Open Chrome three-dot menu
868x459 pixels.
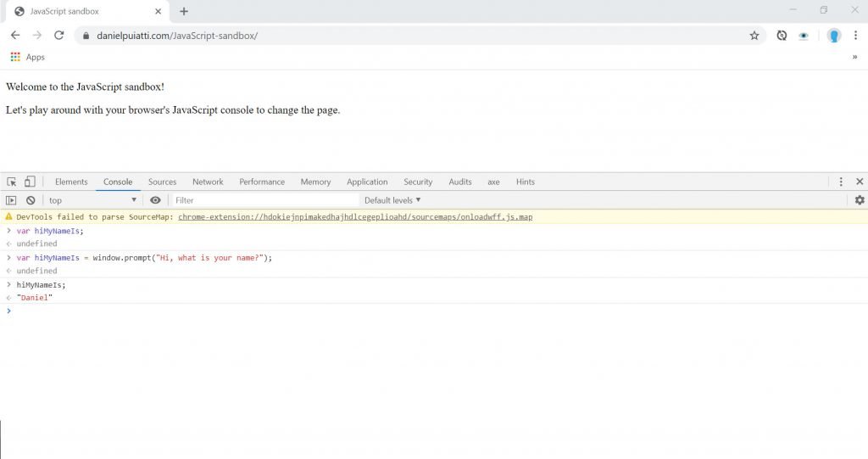coord(855,36)
